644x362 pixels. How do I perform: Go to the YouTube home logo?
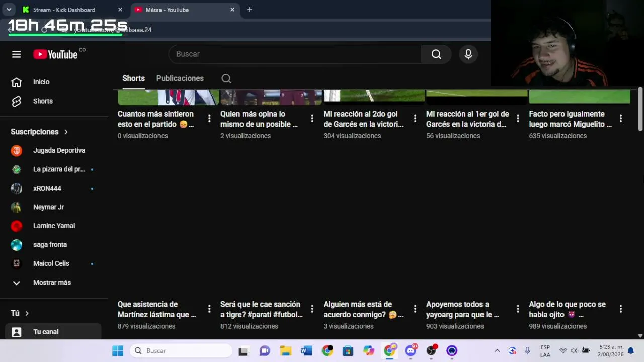click(55, 54)
